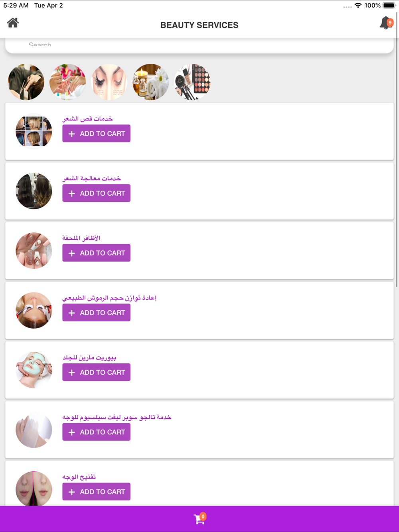Select the hair cutting category circle
Image resolution: width=399 pixels, height=532 pixels.
26,82
